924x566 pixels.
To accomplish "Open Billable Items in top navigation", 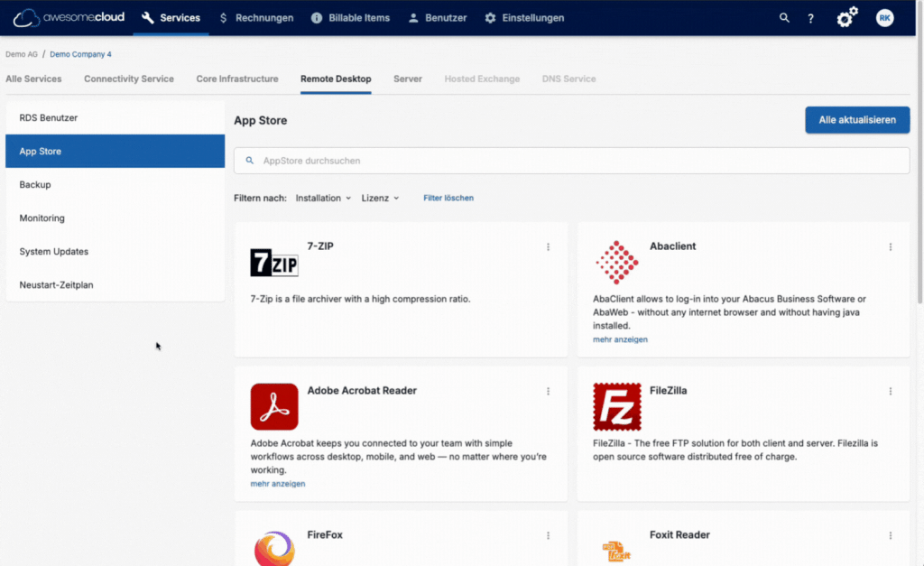I will pos(350,18).
